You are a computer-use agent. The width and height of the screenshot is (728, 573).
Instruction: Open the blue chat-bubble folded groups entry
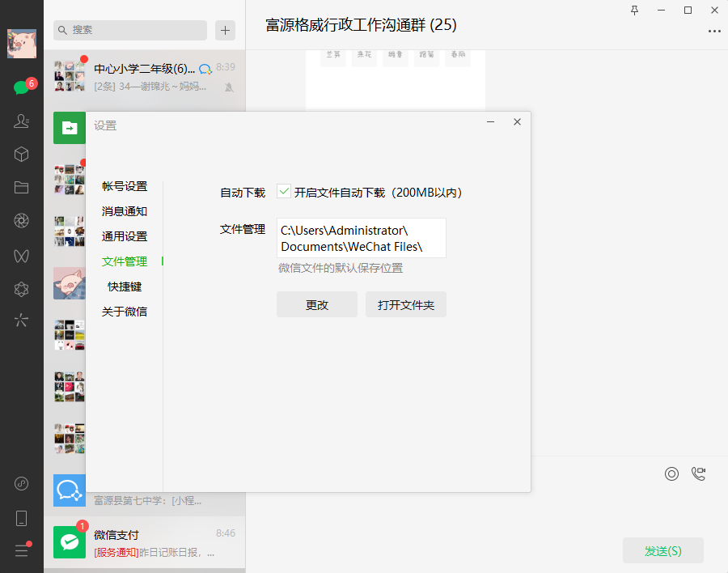tap(70, 490)
